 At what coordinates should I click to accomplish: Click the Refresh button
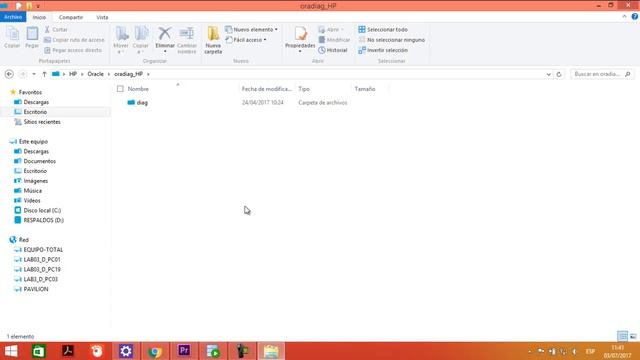click(559, 74)
